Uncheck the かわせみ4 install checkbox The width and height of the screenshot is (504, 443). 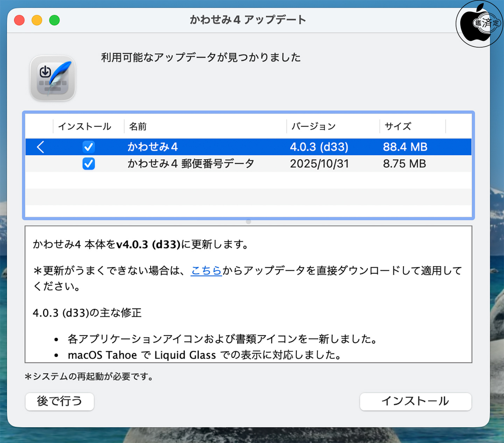pyautogui.click(x=89, y=147)
